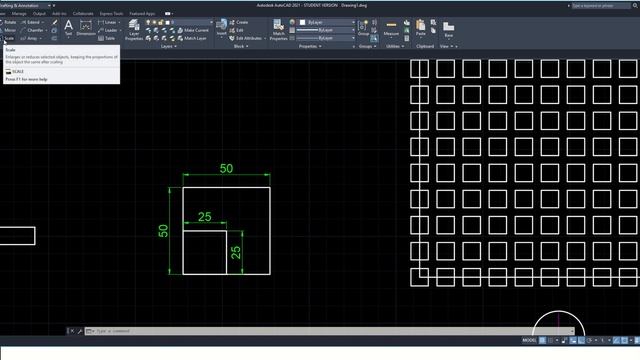Select the Mirror tool
The width and height of the screenshot is (640, 360).
pyautogui.click(x=8, y=30)
